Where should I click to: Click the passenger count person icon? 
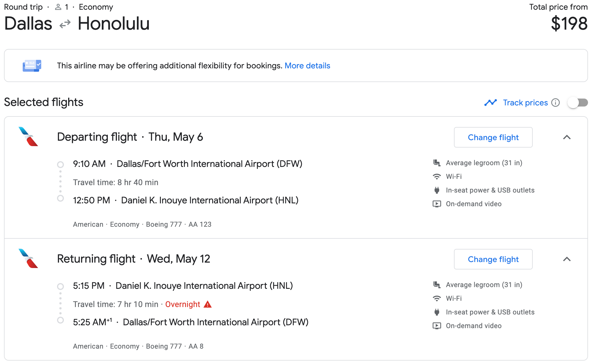click(58, 7)
